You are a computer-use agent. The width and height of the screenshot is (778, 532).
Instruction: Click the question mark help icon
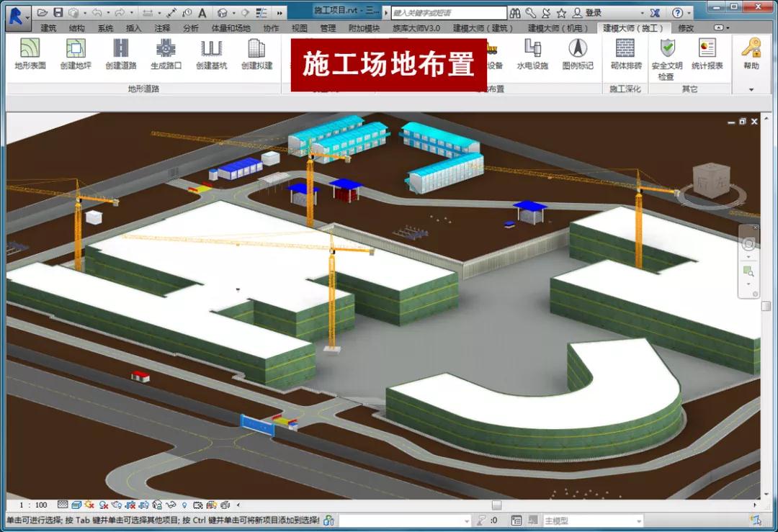tap(677, 13)
